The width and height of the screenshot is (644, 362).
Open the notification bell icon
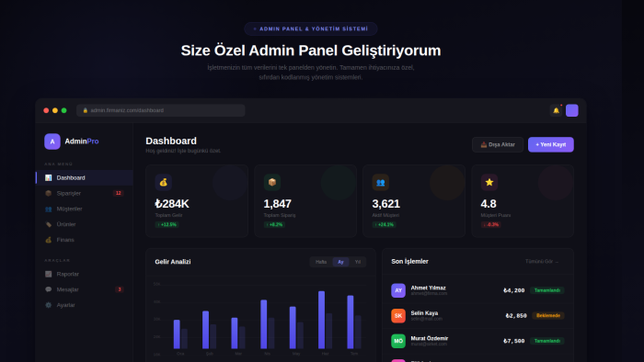(556, 110)
